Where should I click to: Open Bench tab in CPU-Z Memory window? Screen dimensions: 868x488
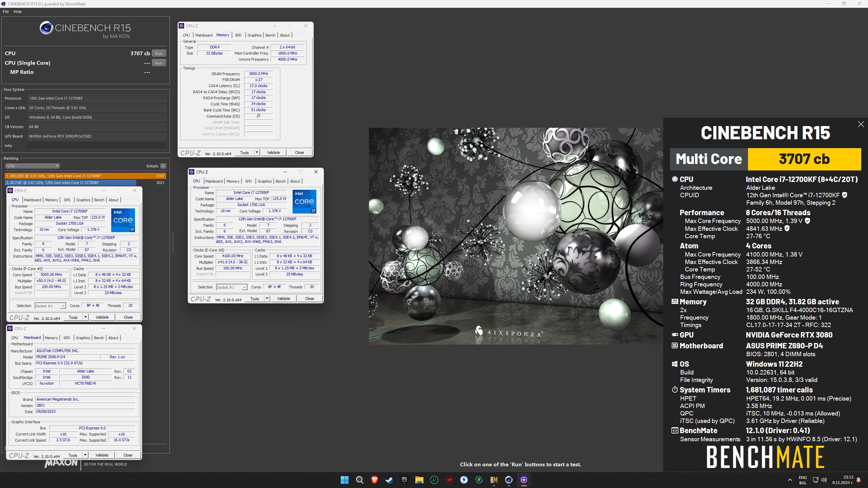point(271,35)
